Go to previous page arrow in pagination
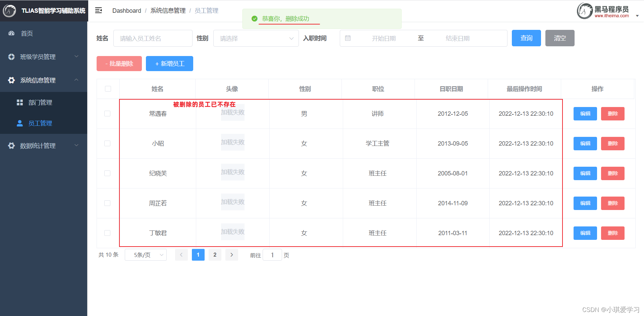Screen dimensions: 644x316 tap(181, 255)
